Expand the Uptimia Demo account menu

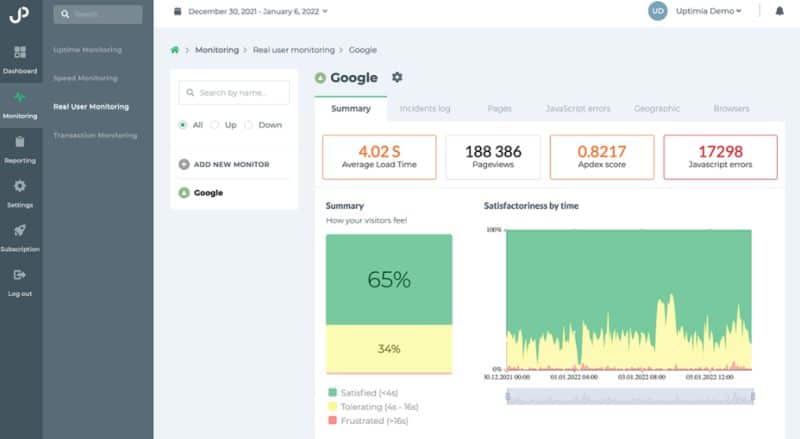(709, 11)
